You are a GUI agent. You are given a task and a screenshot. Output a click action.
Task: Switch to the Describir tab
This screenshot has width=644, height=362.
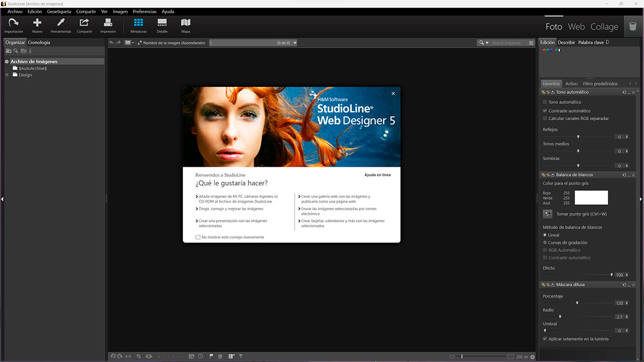pyautogui.click(x=566, y=42)
